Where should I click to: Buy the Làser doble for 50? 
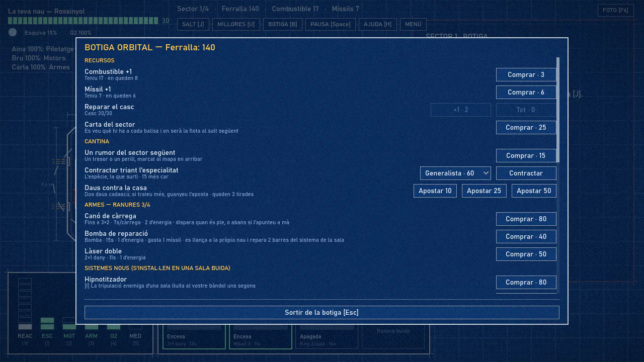pos(526,254)
